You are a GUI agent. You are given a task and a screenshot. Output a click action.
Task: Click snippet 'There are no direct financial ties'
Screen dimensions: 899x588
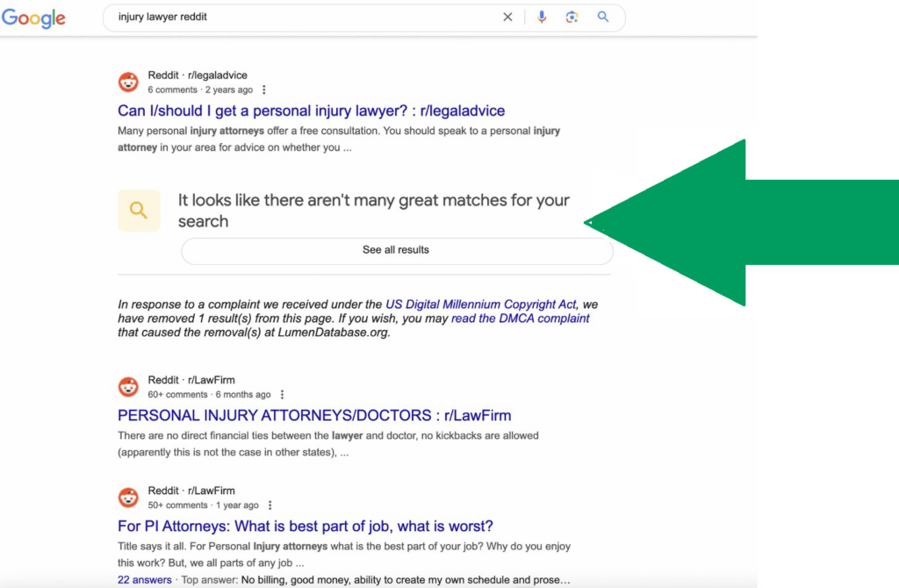[328, 444]
